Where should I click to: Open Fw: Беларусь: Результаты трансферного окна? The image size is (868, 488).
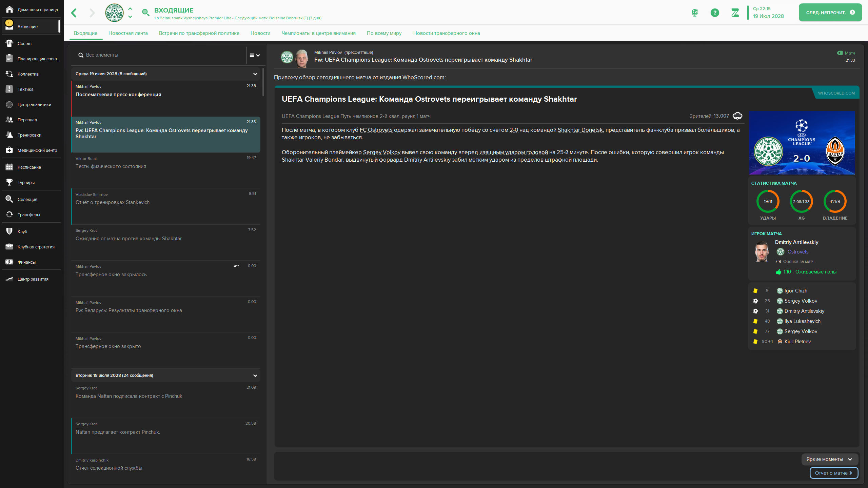click(x=166, y=314)
